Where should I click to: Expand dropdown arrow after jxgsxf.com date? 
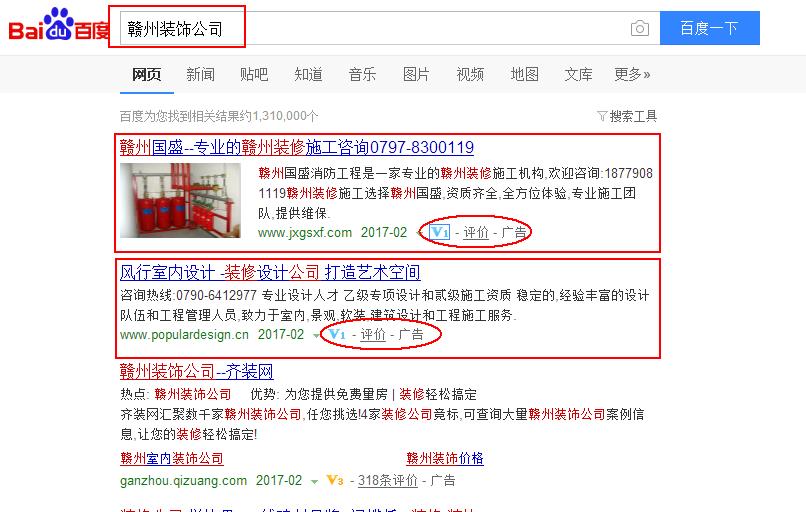(x=419, y=234)
